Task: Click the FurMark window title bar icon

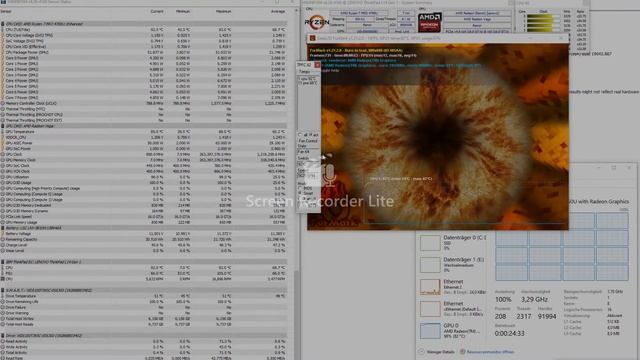Action: point(312,38)
